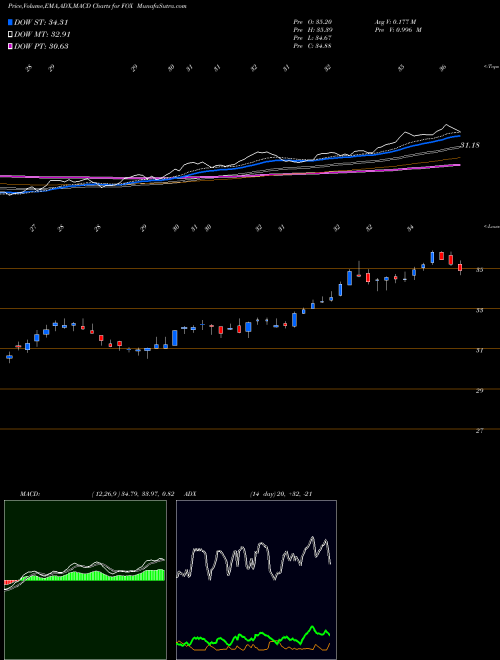Viewport: 500px width, 660px height.
Task: Click the white DOW MT legend swatch
Action: coord(10,35)
